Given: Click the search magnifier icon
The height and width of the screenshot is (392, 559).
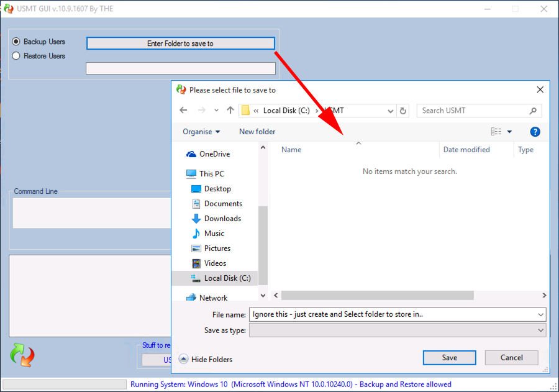Looking at the screenshot, I should (534, 111).
